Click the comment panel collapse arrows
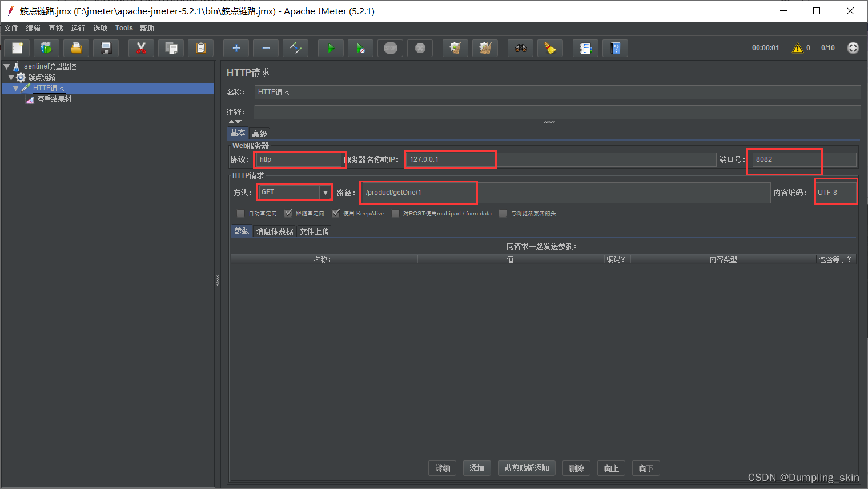Viewport: 868px width, 489px height. pyautogui.click(x=235, y=122)
